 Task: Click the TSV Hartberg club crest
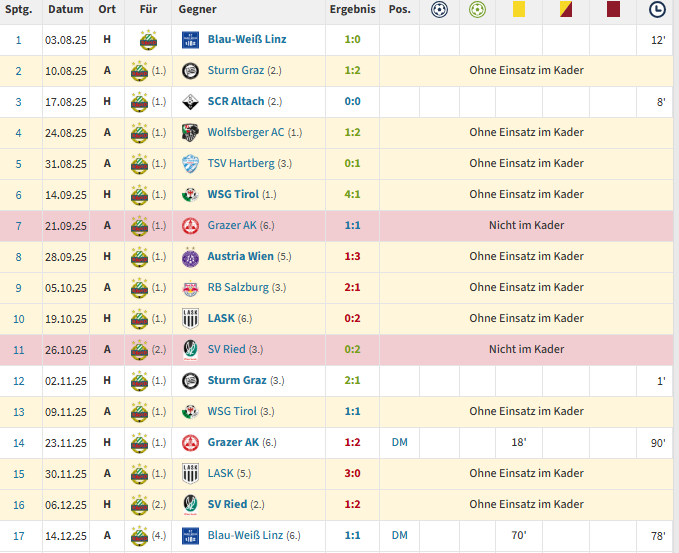coord(191,164)
